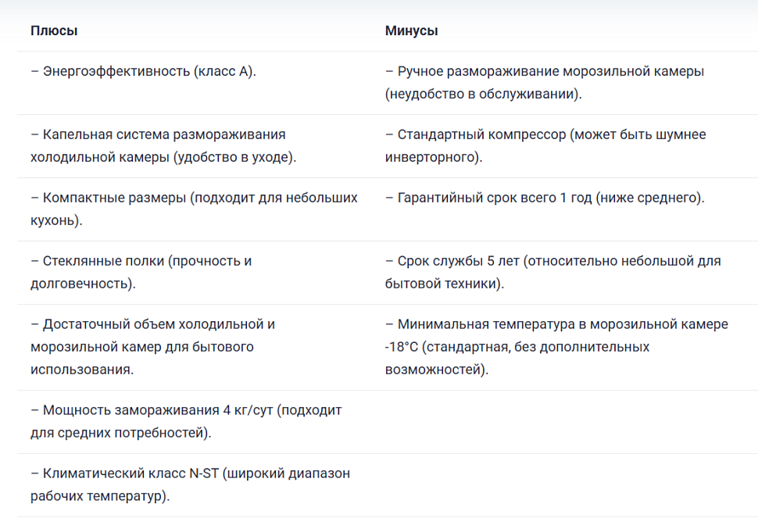The width and height of the screenshot is (758, 532).
Task: Click the Плюсы column header
Action: tap(54, 30)
